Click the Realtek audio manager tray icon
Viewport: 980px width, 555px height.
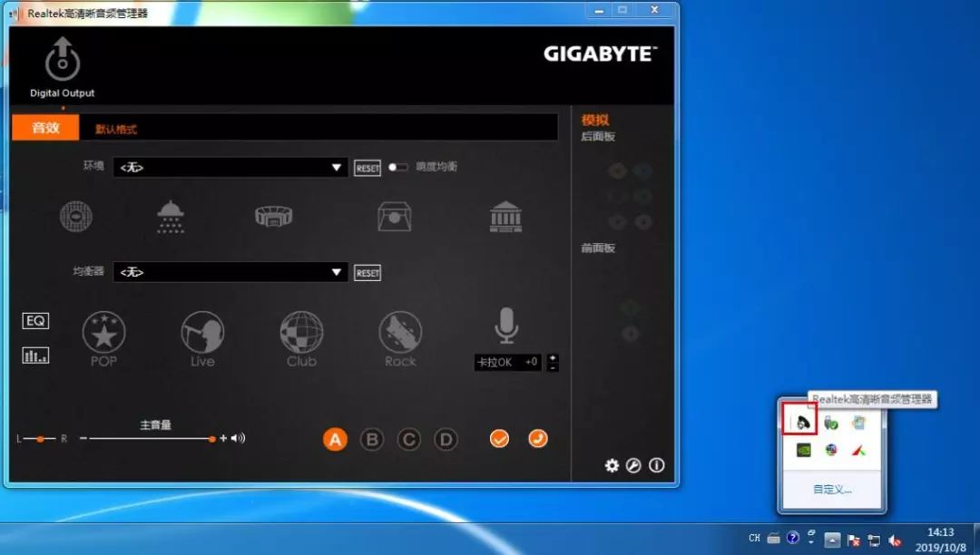coord(802,423)
